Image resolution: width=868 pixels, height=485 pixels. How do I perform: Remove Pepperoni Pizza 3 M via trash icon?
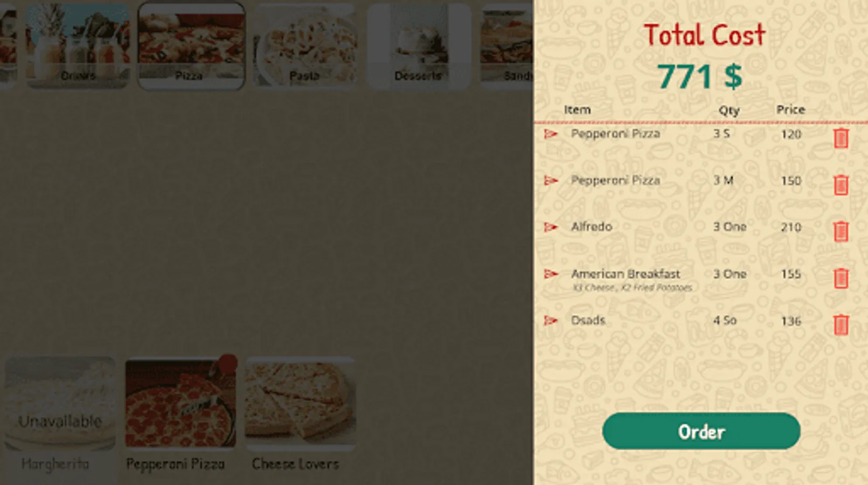click(841, 185)
